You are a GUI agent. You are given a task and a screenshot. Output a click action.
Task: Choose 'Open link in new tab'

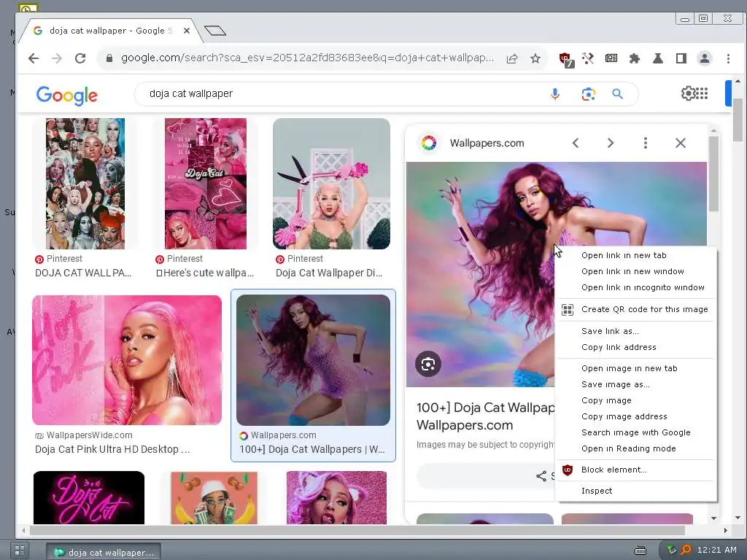click(x=636, y=255)
